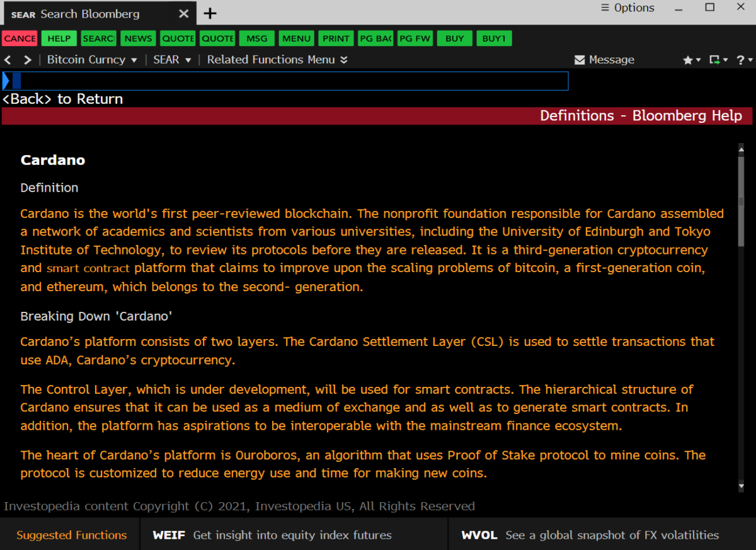Click the green MENU key
The width and height of the screenshot is (756, 550).
[296, 38]
